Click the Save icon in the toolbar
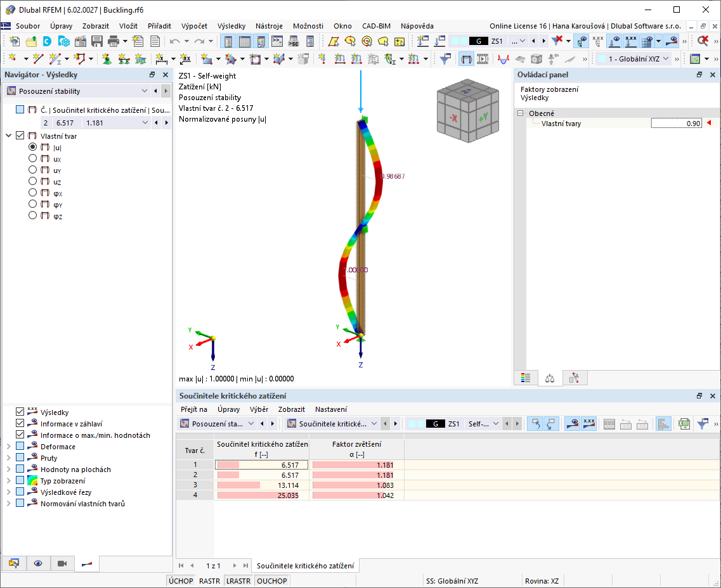This screenshot has width=721, height=588. pos(96,40)
